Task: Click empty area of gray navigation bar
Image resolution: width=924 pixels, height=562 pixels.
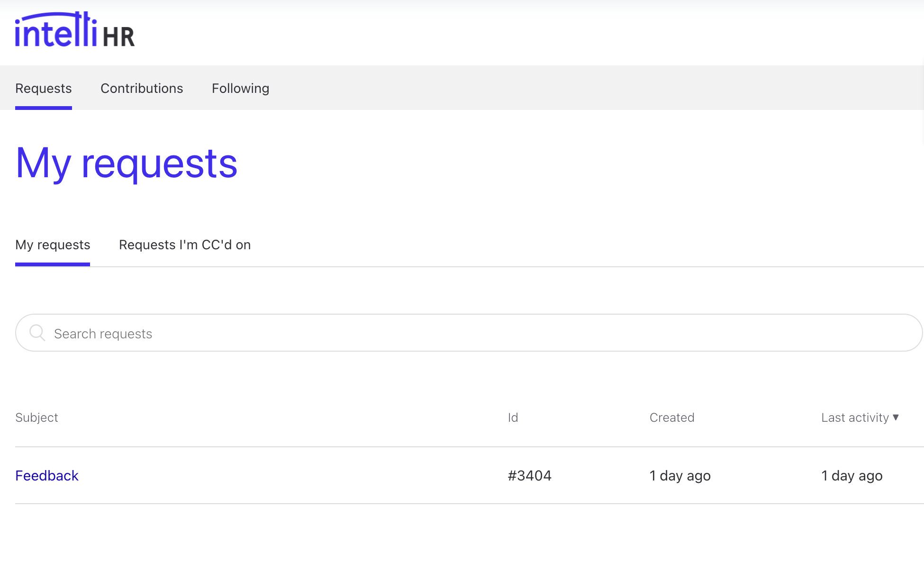Action: [569, 88]
